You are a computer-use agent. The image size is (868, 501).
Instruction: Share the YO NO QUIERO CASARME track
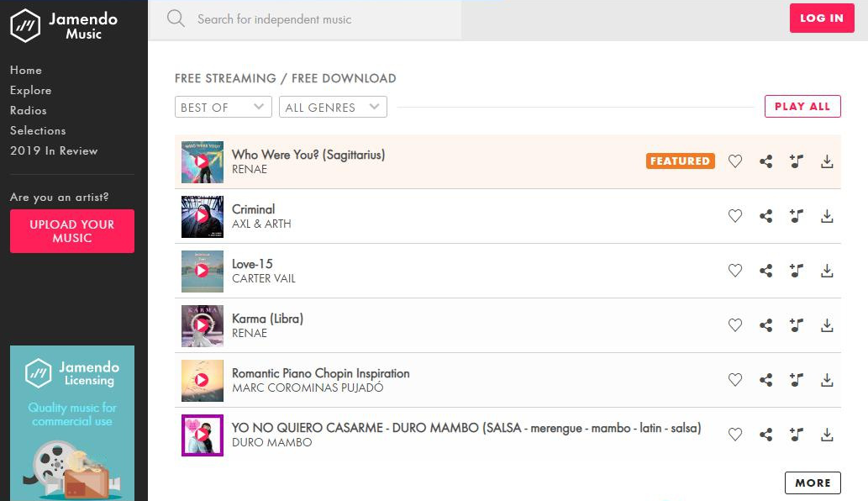766,435
